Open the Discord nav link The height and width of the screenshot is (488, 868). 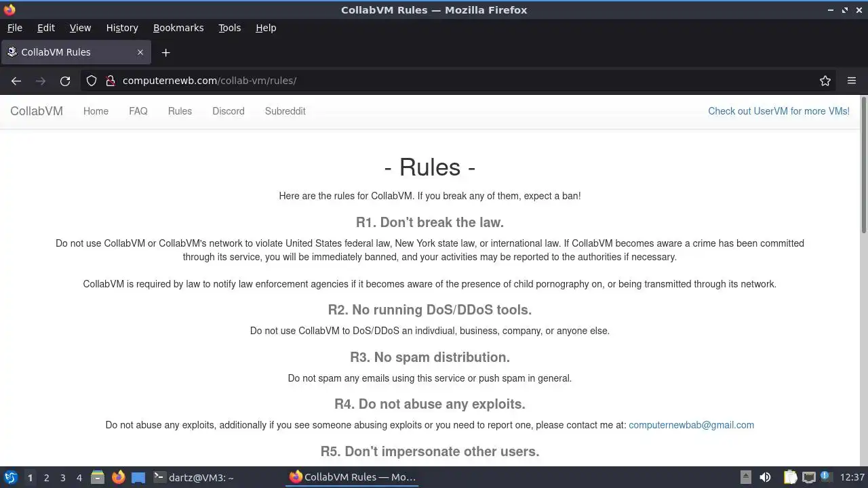(229, 111)
